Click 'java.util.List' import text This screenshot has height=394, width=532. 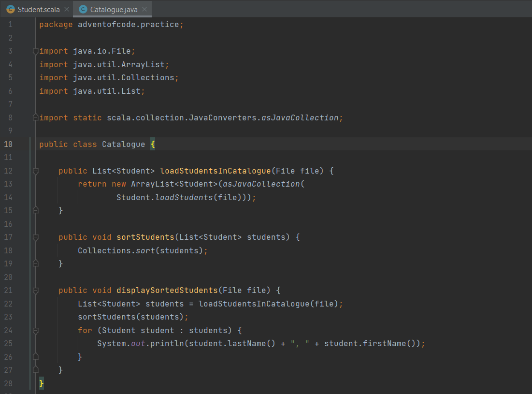106,91
